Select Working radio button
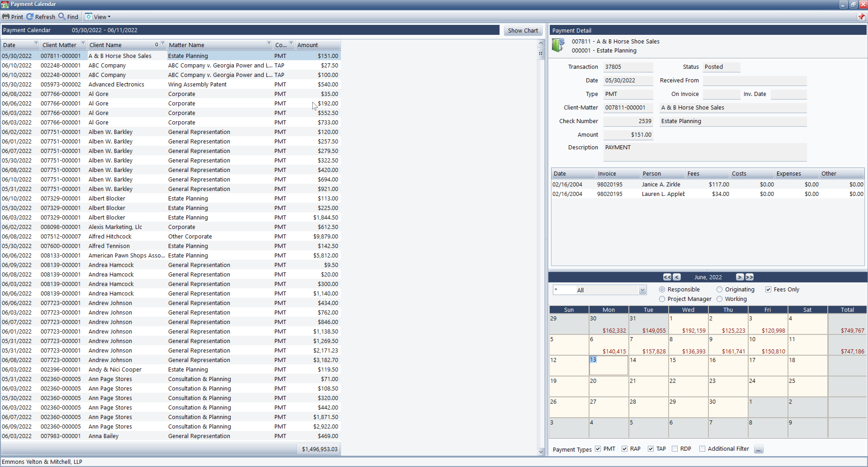The height and width of the screenshot is (467, 868). coord(720,299)
